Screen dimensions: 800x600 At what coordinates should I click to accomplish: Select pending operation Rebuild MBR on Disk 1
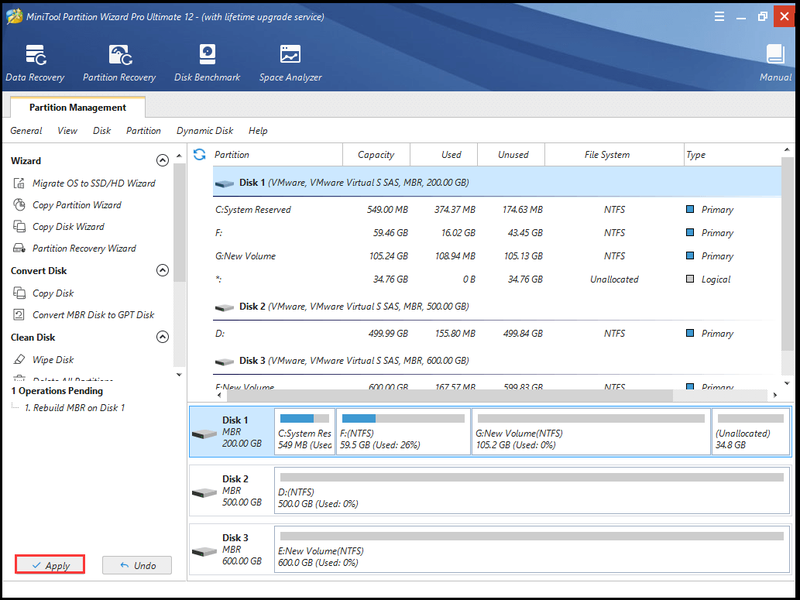tap(74, 408)
